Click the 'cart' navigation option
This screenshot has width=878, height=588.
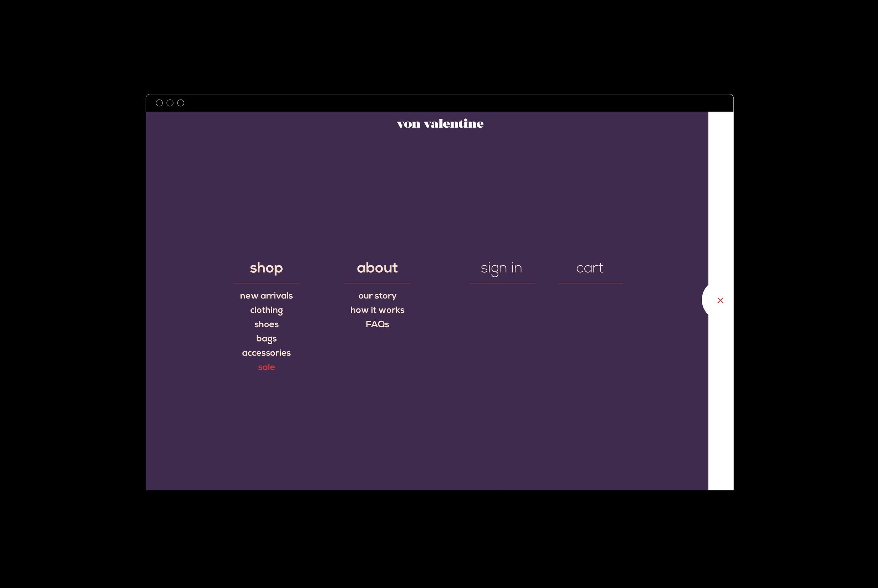click(x=590, y=268)
